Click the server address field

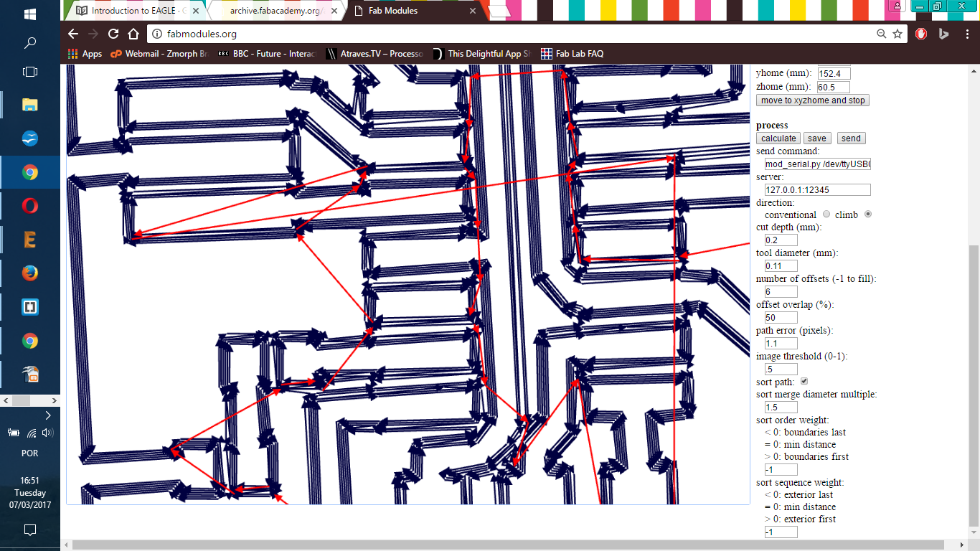[818, 190]
